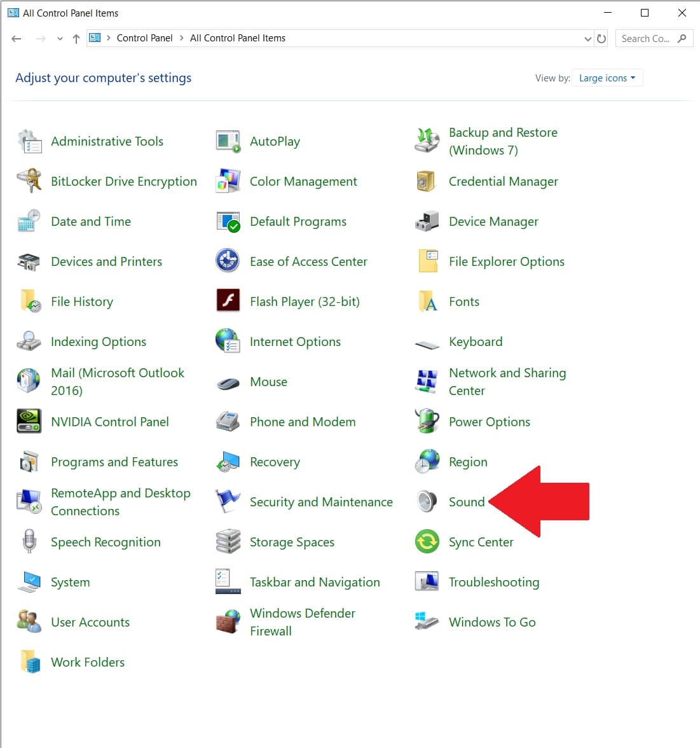Image resolution: width=700 pixels, height=748 pixels.
Task: Click the Power Options battery icon
Action: pyautogui.click(x=427, y=422)
